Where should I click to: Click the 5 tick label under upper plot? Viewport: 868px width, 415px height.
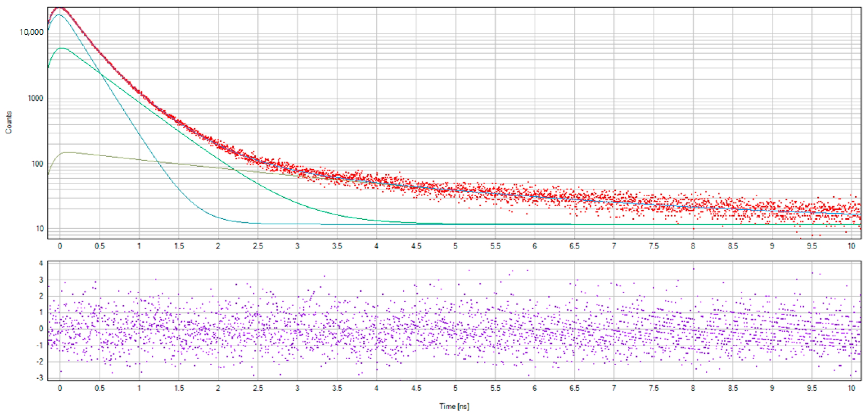click(455, 247)
